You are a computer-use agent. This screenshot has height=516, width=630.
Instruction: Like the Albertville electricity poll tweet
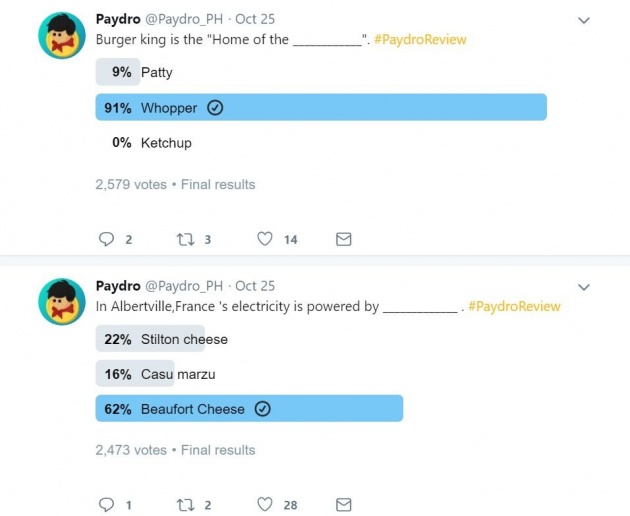(265, 504)
